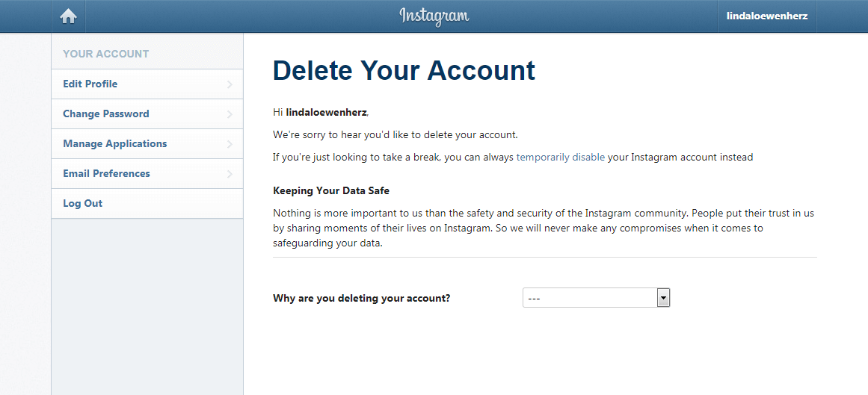868x395 pixels.
Task: Open the deletion reason dropdown box
Action: click(589, 298)
